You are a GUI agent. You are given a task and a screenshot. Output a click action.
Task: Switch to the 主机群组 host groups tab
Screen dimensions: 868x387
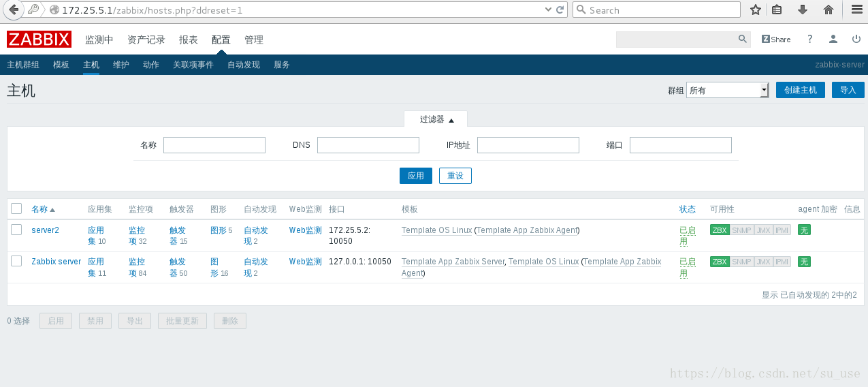click(23, 65)
